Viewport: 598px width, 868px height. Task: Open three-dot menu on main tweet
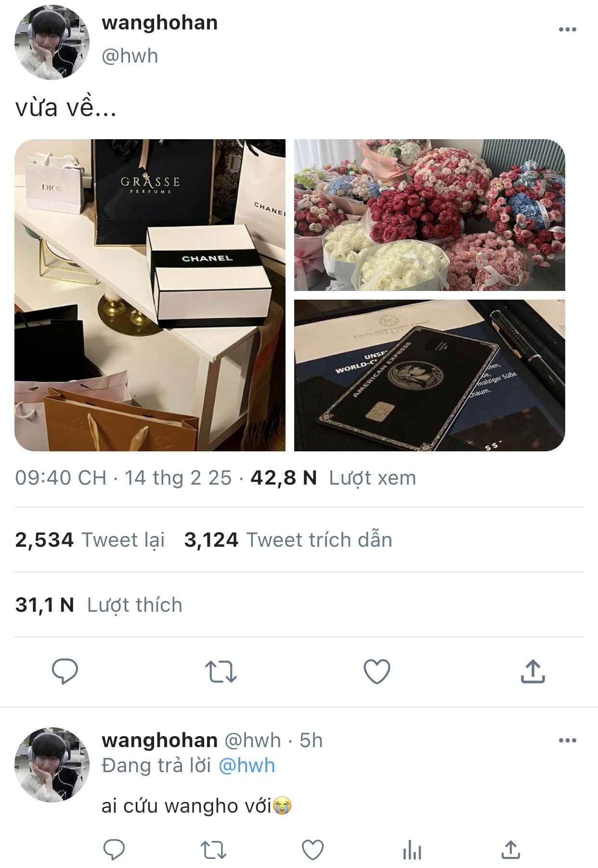pos(567,29)
